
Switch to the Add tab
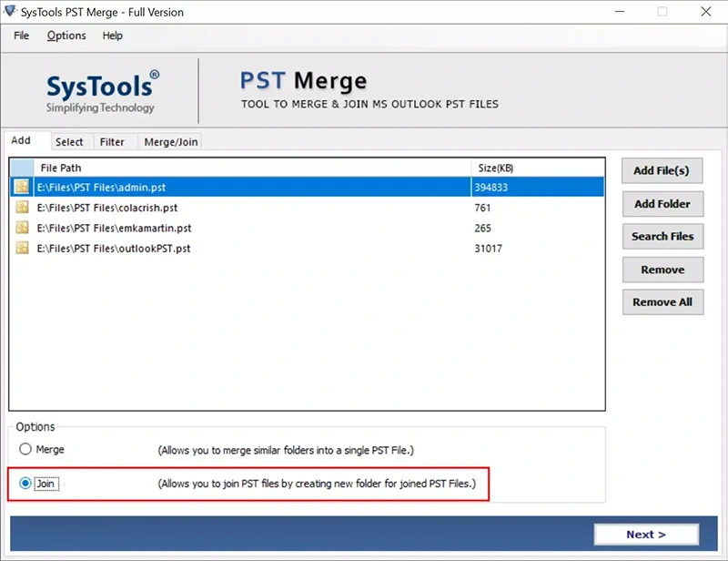click(x=26, y=140)
